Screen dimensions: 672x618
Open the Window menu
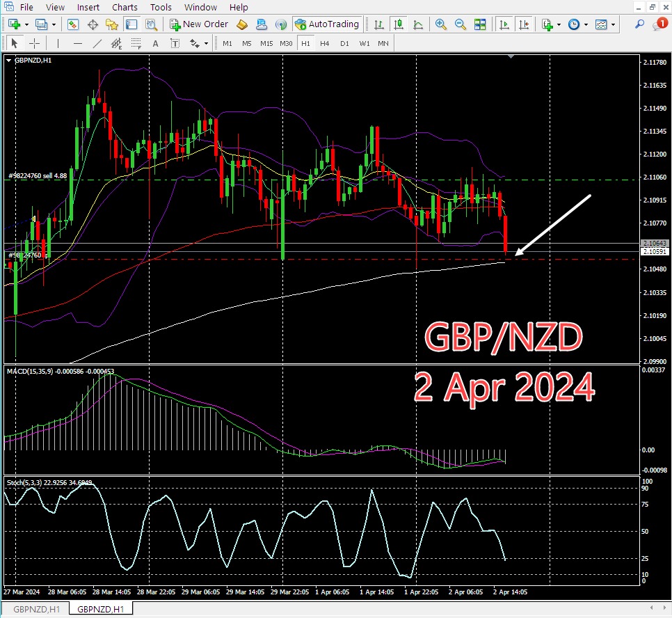point(200,7)
